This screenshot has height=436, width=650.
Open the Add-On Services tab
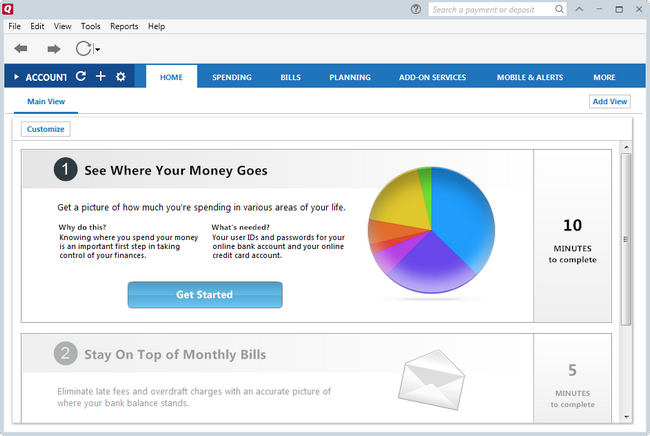432,77
